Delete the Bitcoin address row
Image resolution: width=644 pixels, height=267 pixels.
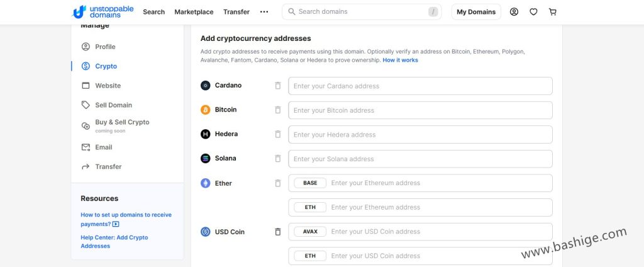tap(277, 110)
